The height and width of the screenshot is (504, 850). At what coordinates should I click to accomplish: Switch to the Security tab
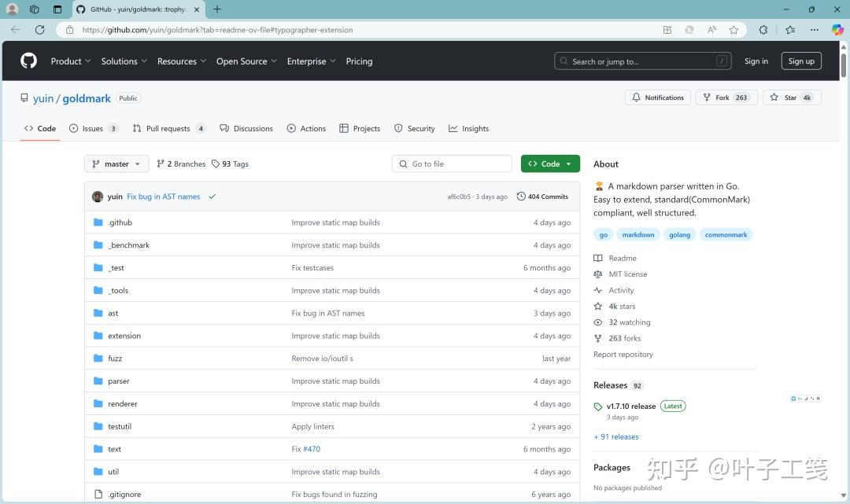[415, 128]
